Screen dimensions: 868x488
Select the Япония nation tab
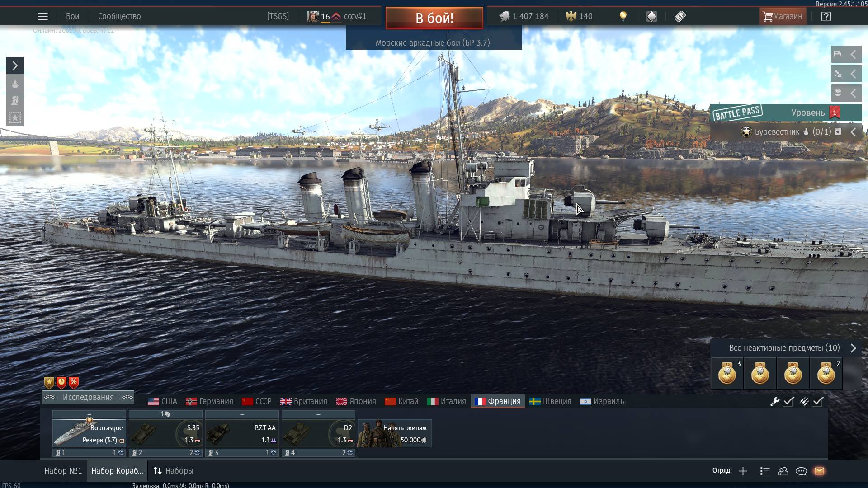(x=356, y=401)
